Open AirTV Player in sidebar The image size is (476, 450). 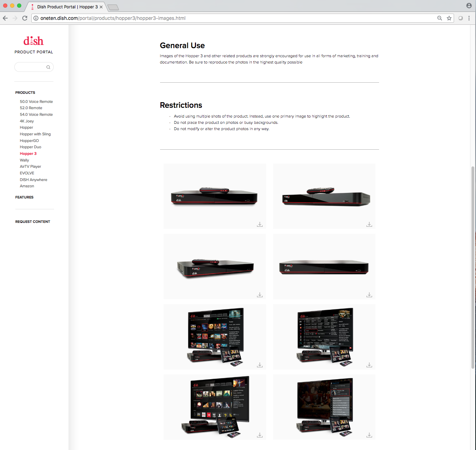coord(31,167)
